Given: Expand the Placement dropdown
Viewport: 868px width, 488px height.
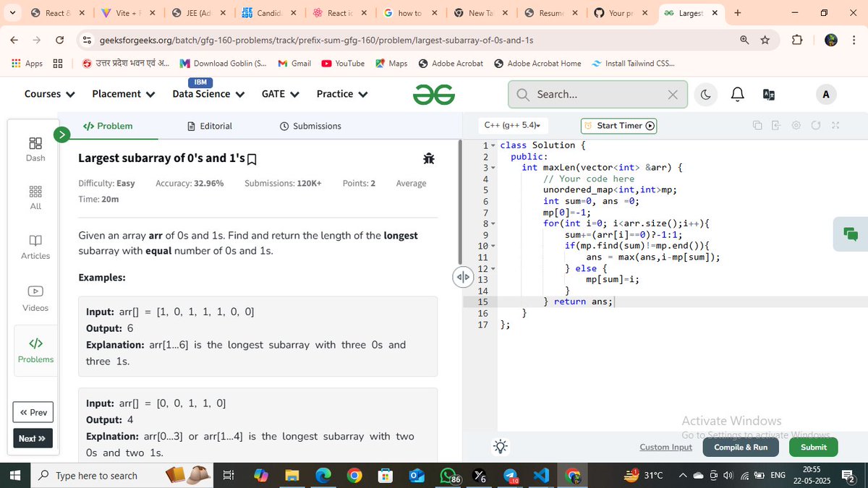Looking at the screenshot, I should 124,94.
